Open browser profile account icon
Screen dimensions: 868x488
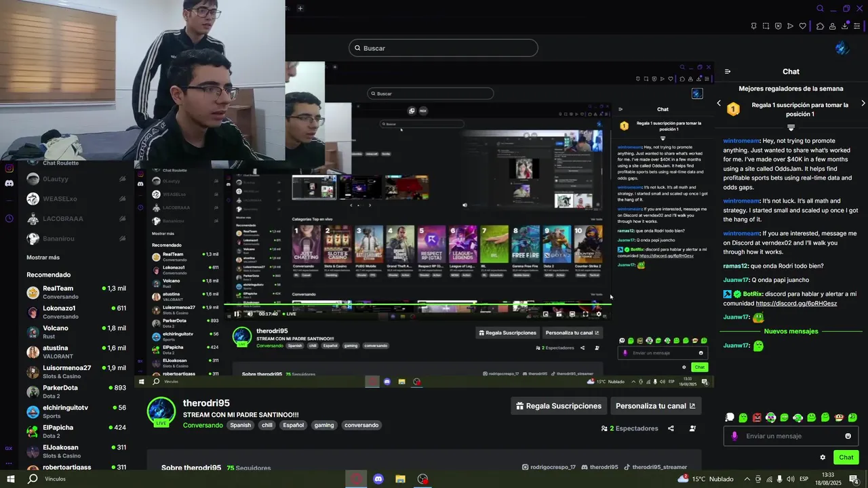click(x=833, y=26)
